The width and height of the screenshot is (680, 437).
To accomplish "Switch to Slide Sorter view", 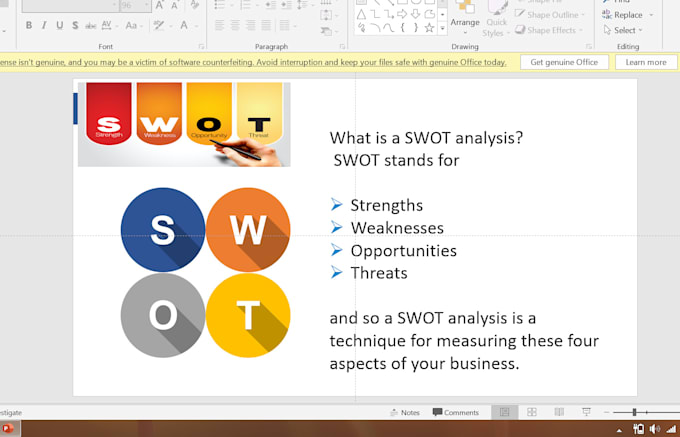I will coord(532,412).
